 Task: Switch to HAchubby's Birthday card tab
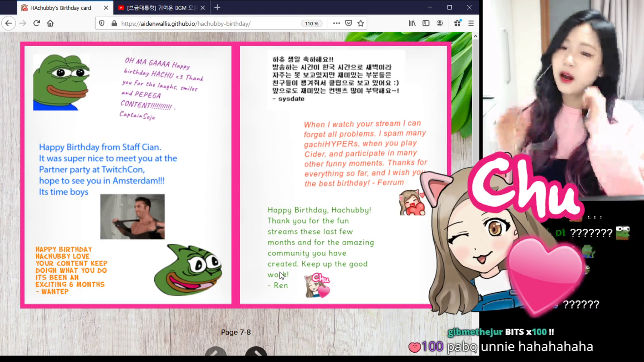click(64, 8)
